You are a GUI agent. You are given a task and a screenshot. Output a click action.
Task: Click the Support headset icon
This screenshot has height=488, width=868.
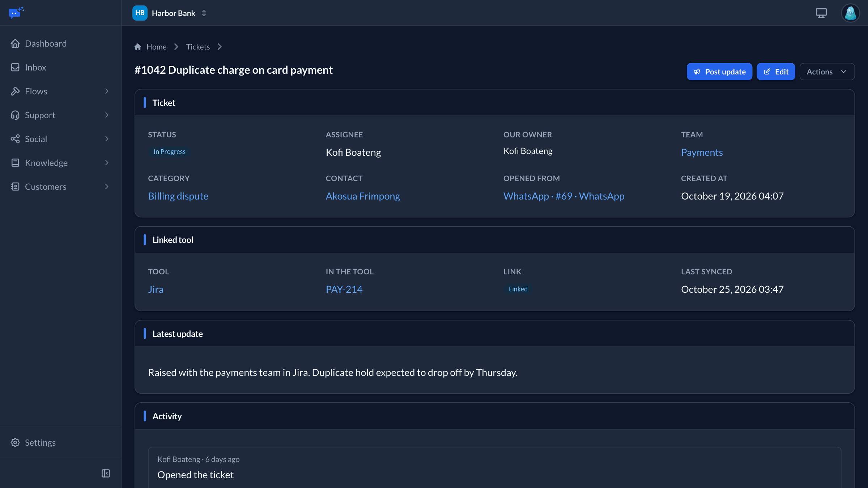click(x=15, y=115)
